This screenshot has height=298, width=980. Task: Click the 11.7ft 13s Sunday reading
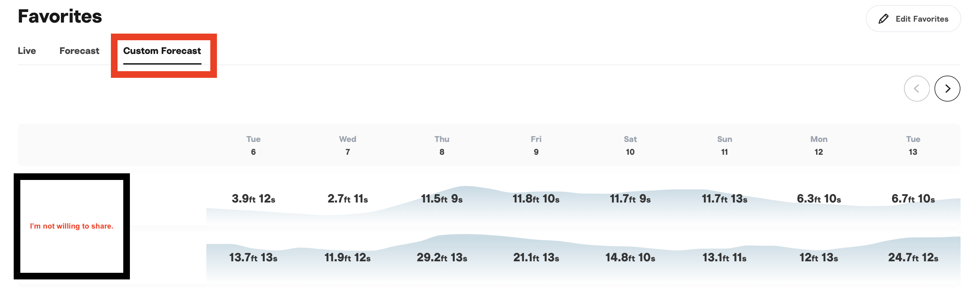pos(725,199)
